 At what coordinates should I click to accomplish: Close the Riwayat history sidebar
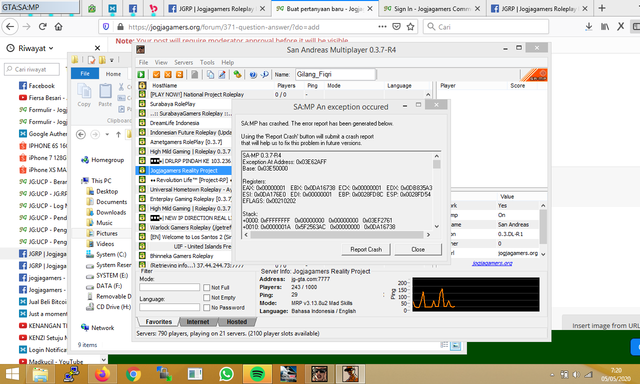97,48
